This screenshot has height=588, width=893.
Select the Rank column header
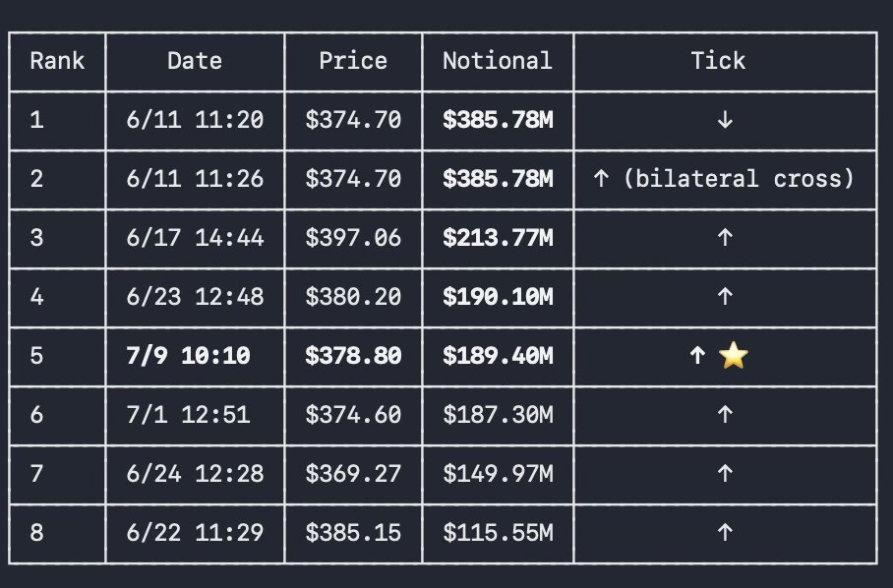[57, 61]
